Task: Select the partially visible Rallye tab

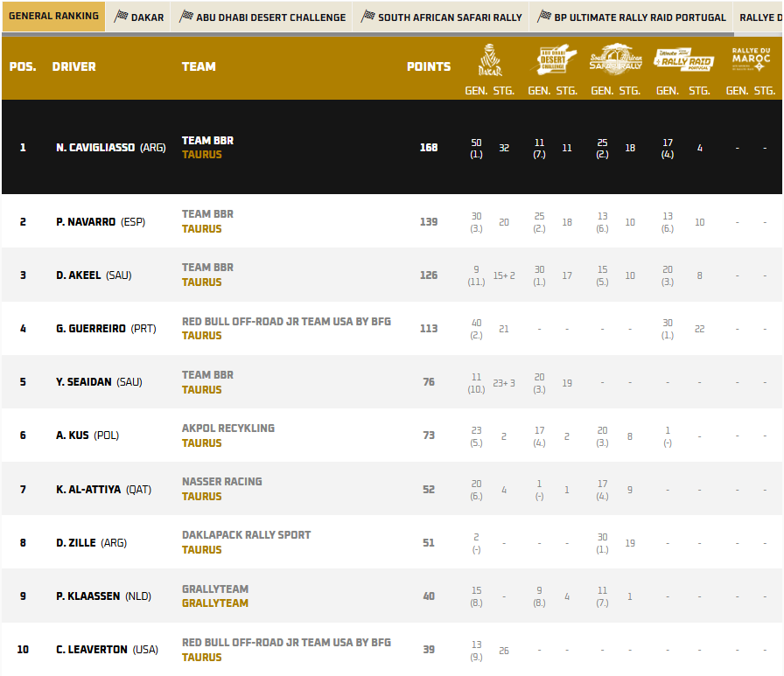Action: (x=760, y=17)
